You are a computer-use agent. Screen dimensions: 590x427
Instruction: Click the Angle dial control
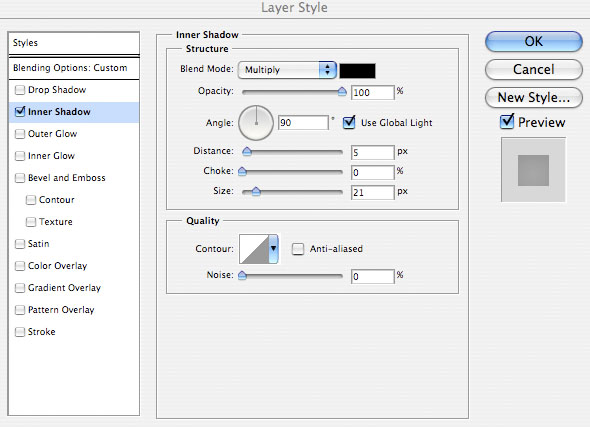click(256, 123)
